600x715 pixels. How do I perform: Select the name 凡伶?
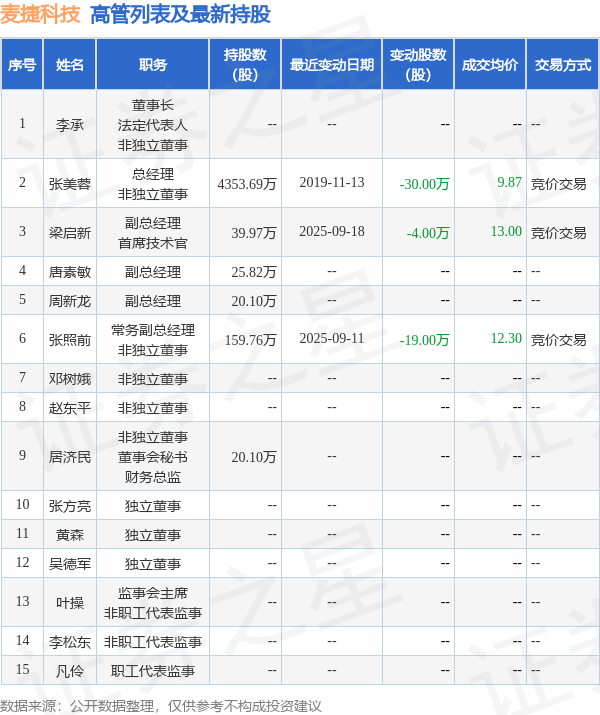point(70,671)
